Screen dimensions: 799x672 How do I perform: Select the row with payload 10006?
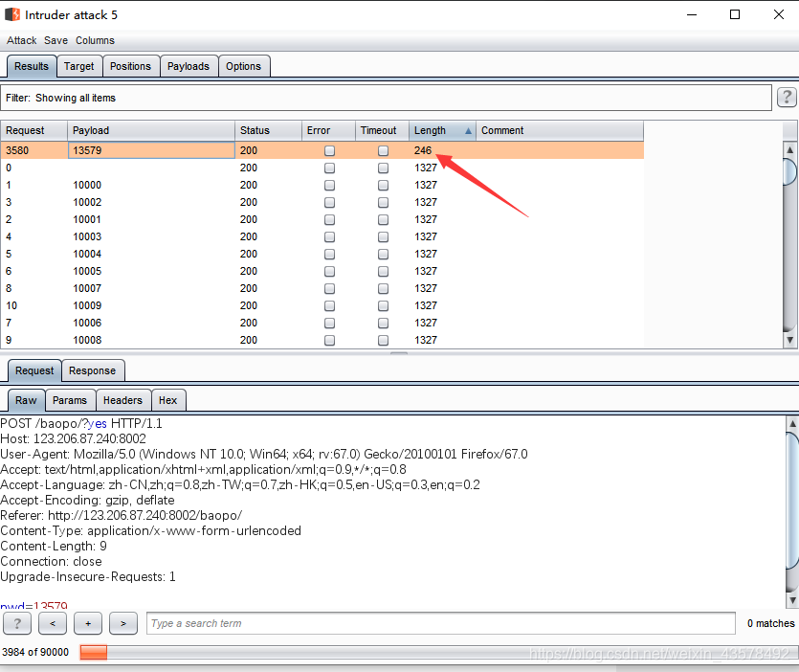322,323
